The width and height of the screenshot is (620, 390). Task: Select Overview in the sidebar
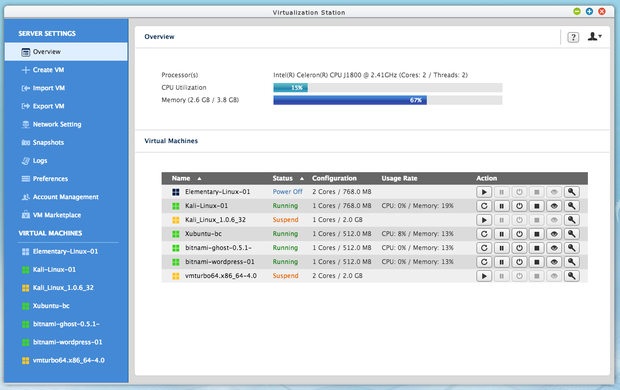[x=66, y=52]
